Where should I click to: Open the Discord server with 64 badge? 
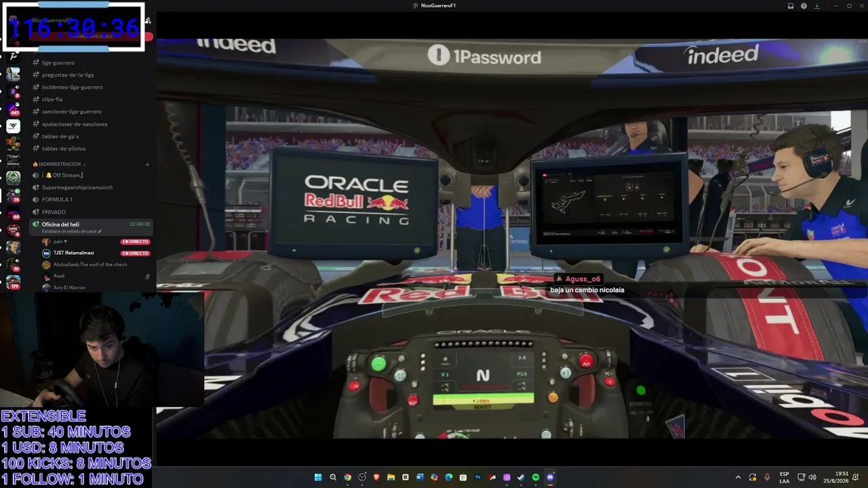point(13,212)
